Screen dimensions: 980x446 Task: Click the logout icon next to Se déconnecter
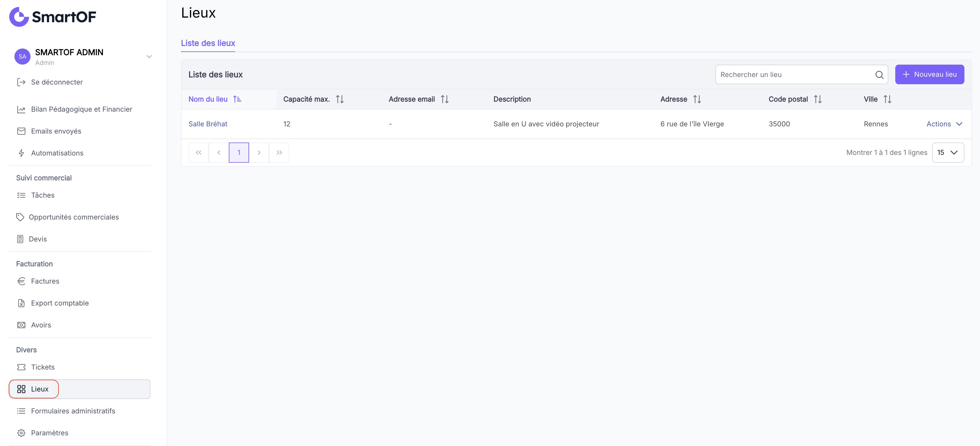coord(21,82)
